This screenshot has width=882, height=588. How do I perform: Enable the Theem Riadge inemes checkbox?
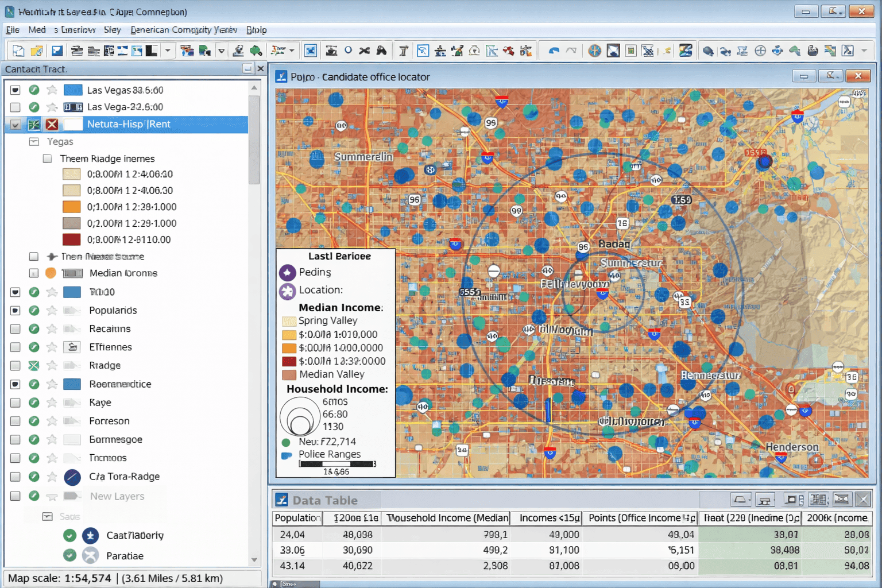(48, 159)
